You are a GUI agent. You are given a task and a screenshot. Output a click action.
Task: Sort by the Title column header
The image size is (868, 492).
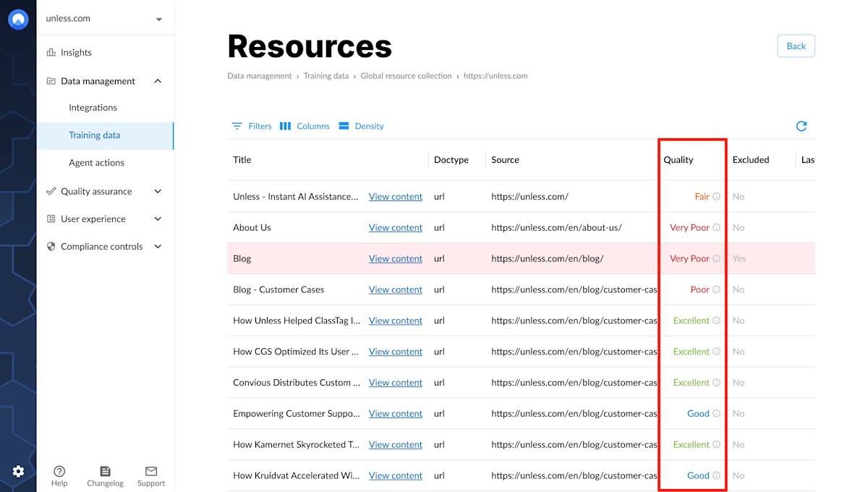(242, 160)
